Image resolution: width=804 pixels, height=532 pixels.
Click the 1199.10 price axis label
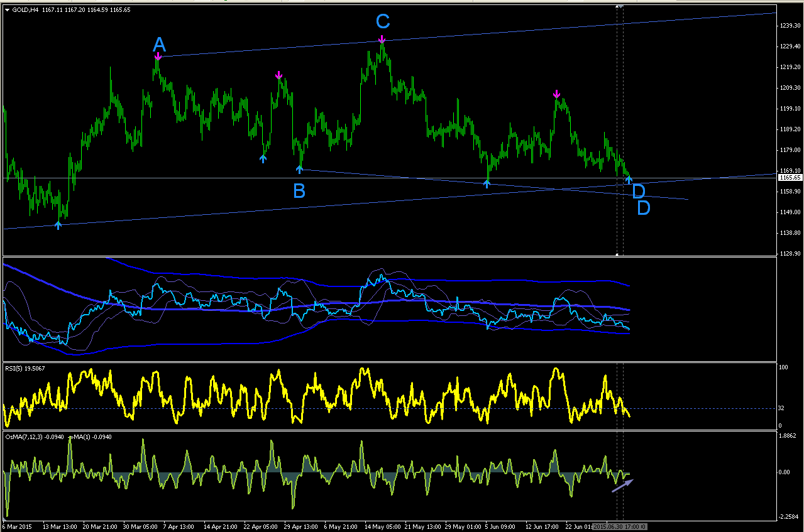[790, 109]
